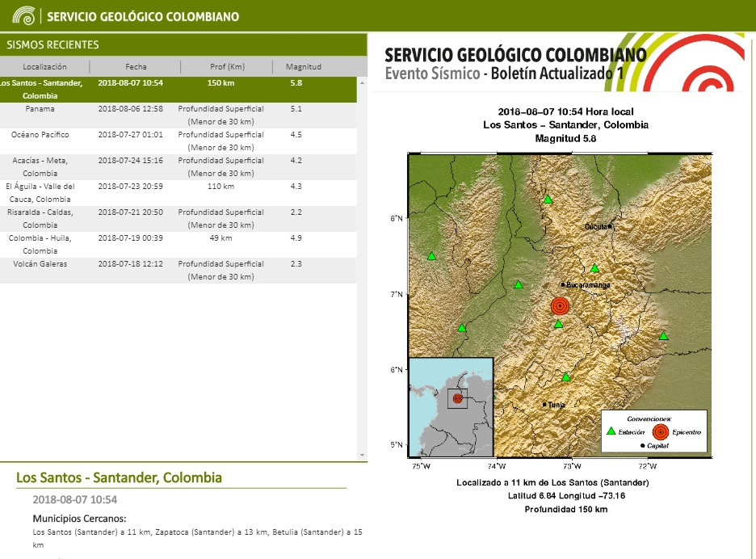The width and height of the screenshot is (756, 559).
Task: Click the Servicio Geológico Colombiano spiral logo
Action: 23,15
